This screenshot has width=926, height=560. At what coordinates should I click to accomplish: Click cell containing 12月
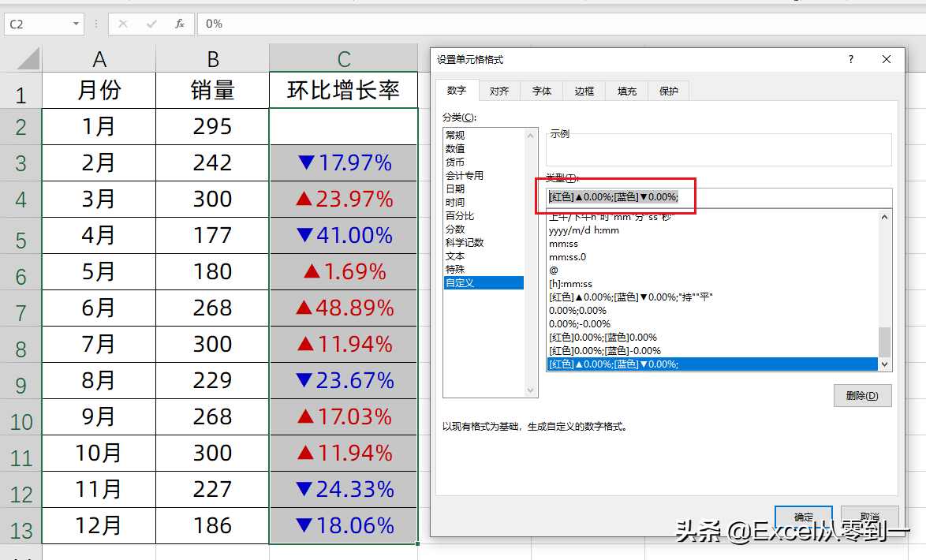(x=99, y=526)
